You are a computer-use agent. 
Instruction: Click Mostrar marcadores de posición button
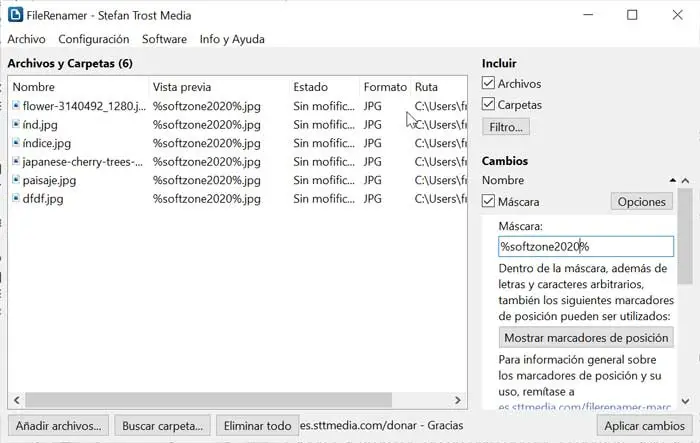pos(586,338)
